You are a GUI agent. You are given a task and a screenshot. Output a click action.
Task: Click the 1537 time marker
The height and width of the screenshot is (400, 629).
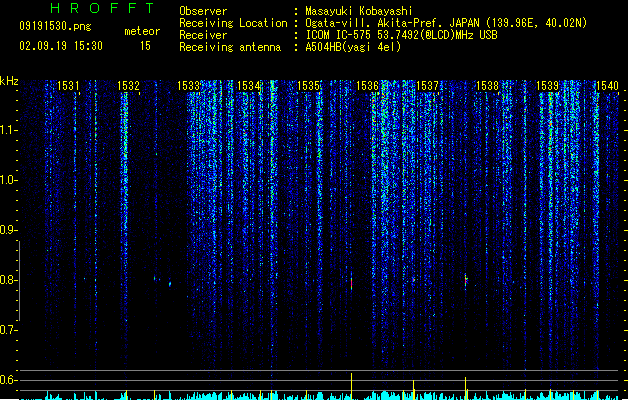point(428,86)
